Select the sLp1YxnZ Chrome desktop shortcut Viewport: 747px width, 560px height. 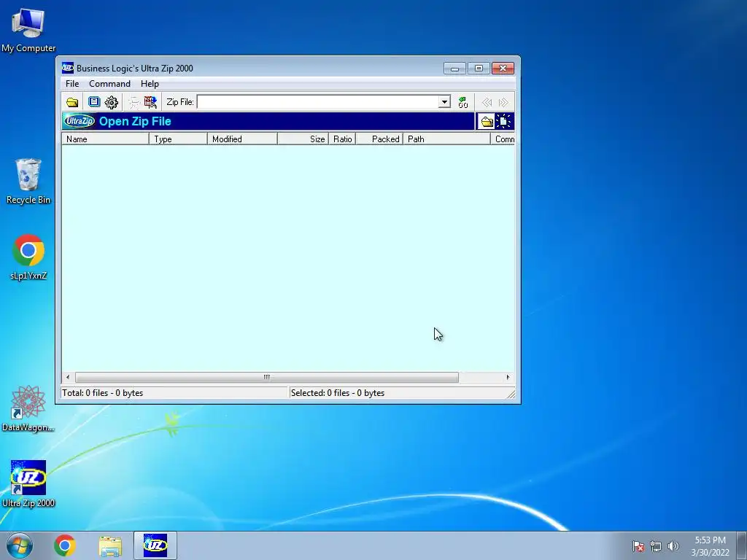coord(28,256)
